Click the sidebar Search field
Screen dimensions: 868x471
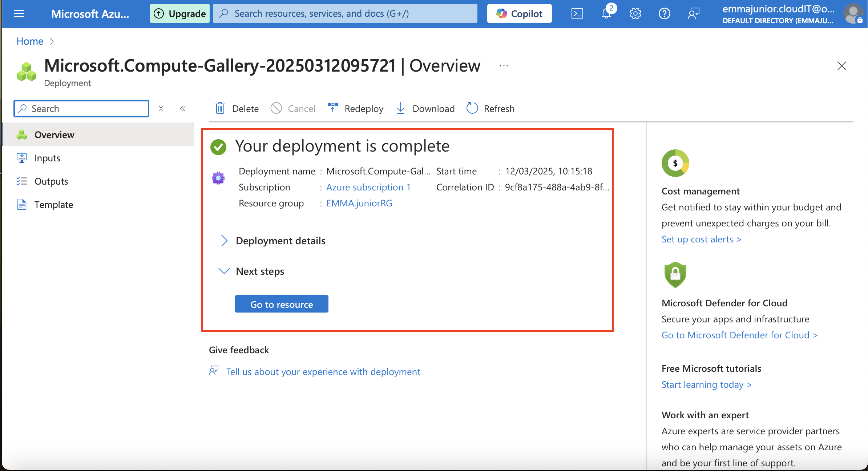point(81,109)
